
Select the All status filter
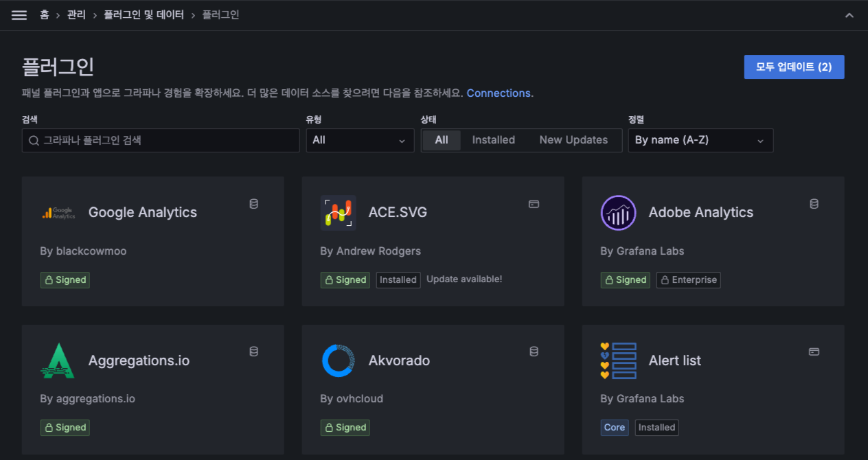(x=442, y=140)
